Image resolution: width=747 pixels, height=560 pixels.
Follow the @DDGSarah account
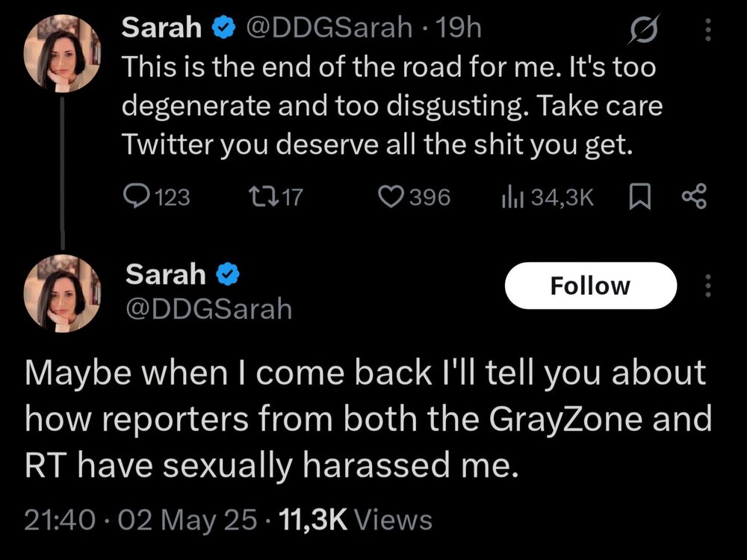(590, 285)
